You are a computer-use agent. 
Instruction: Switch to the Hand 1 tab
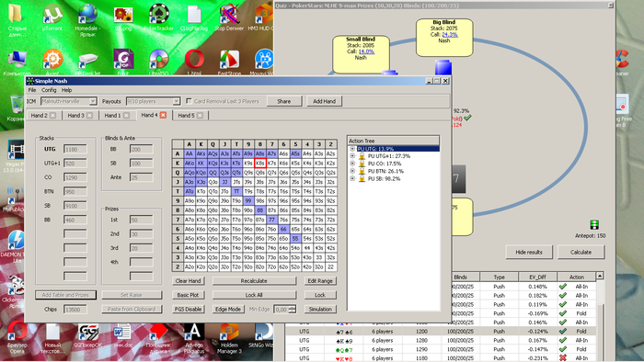[115, 116]
